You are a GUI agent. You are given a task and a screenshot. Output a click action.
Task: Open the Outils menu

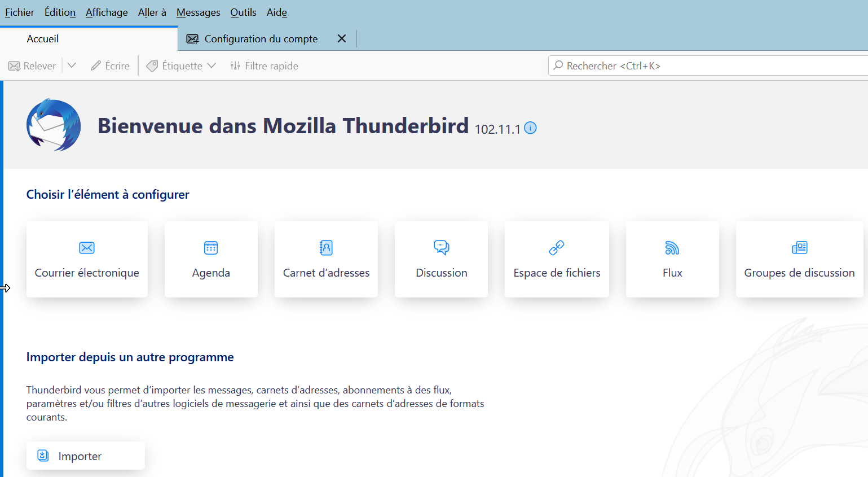point(243,12)
